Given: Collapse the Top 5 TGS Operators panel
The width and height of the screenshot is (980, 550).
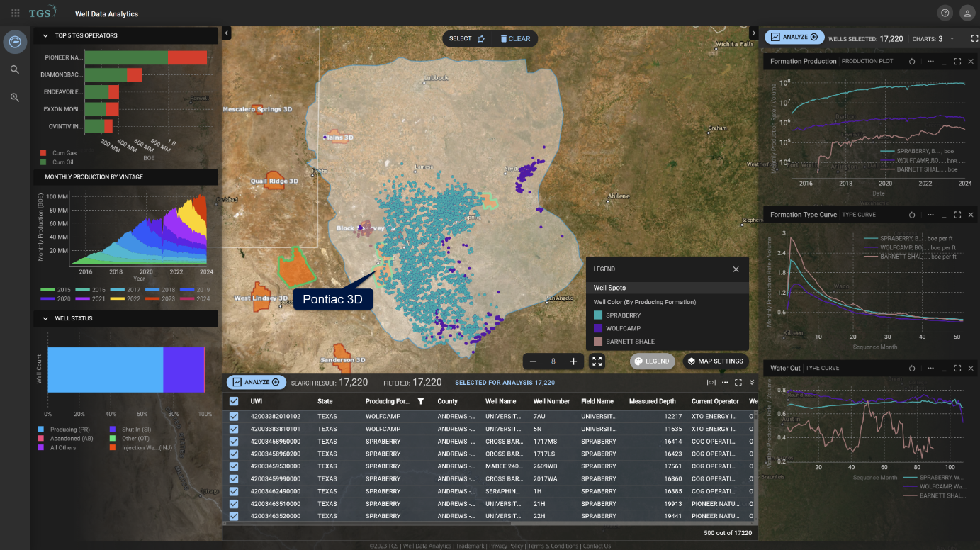Looking at the screenshot, I should point(44,35).
